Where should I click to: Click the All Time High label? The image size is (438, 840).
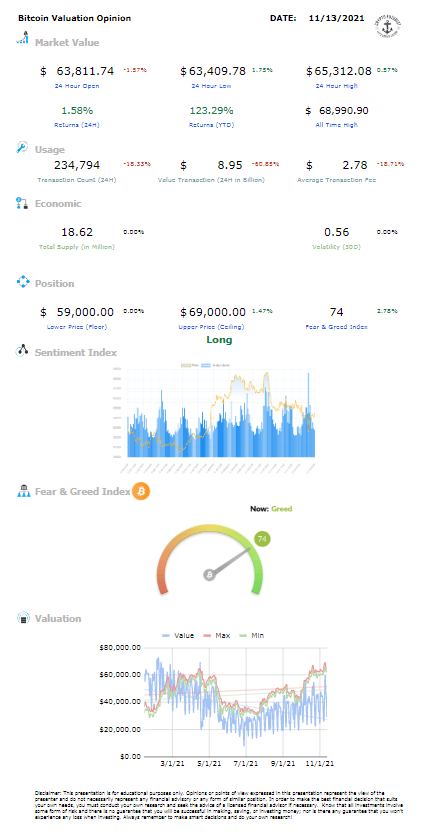[337, 125]
